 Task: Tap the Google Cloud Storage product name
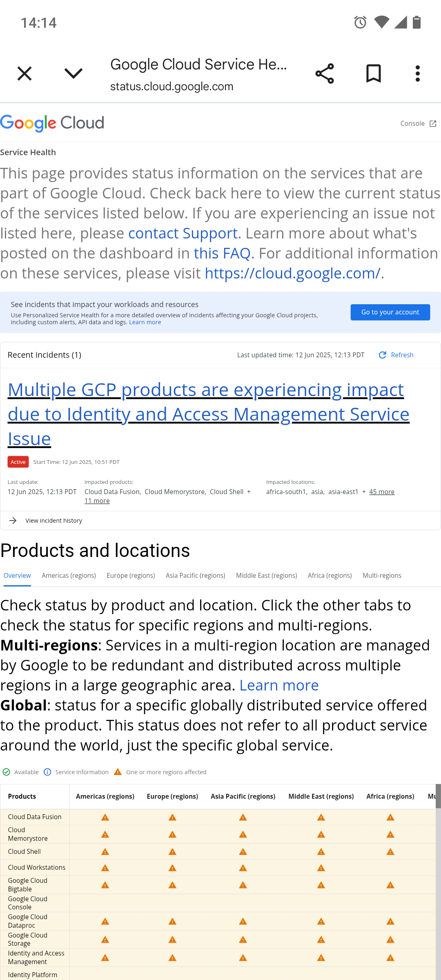click(28, 939)
